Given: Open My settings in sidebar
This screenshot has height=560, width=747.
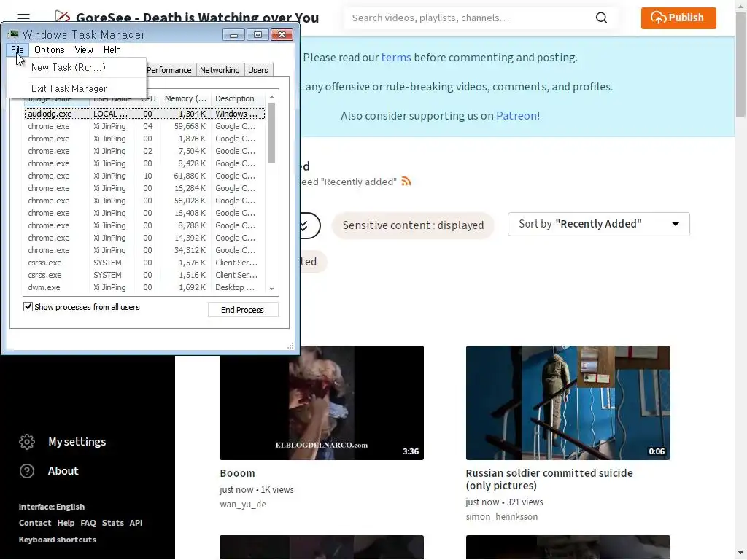Looking at the screenshot, I should pos(77,442).
